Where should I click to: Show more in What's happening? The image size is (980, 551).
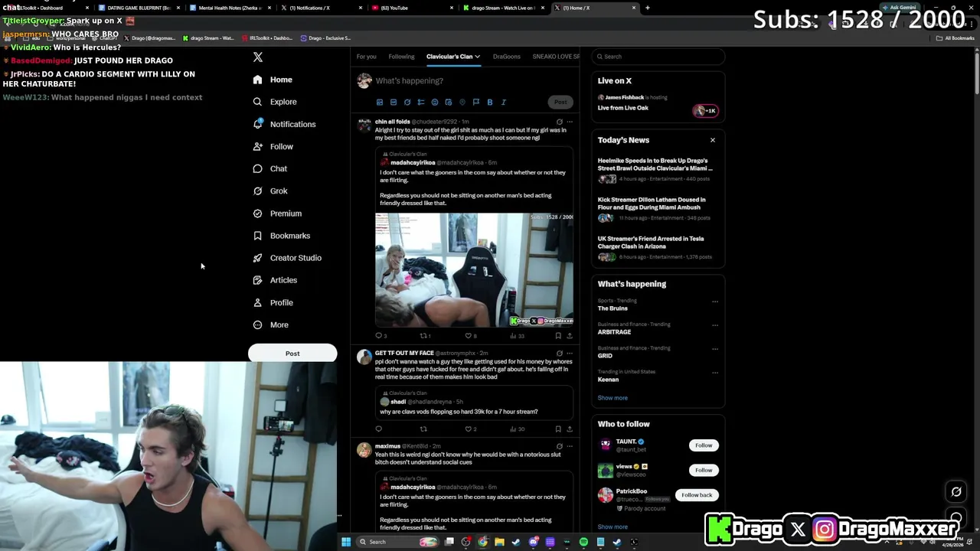[612, 398]
